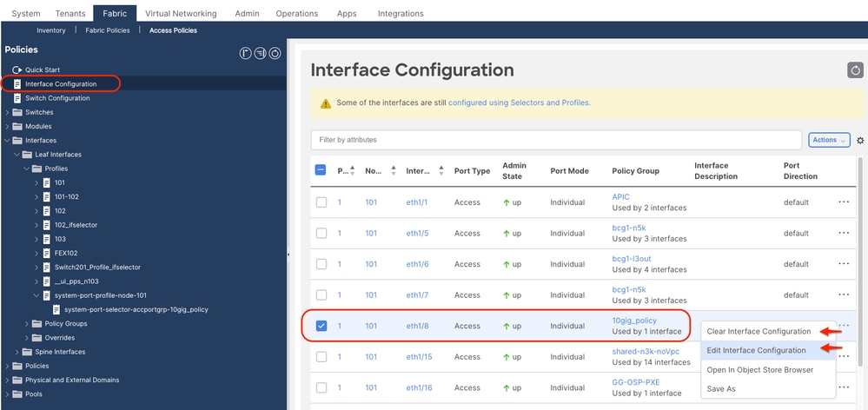Open the bcg1-l3out policy group link

(631, 259)
